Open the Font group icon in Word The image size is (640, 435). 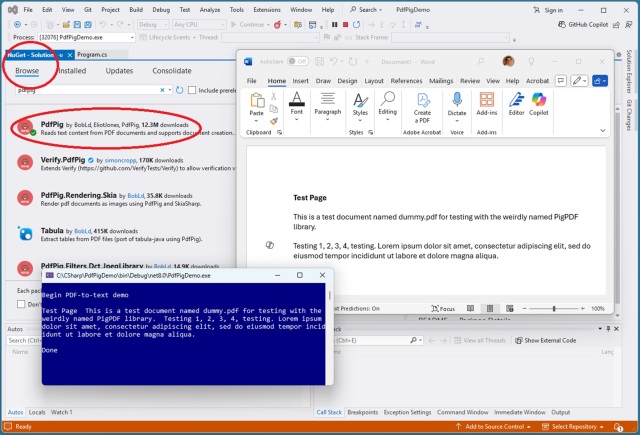tap(297, 99)
